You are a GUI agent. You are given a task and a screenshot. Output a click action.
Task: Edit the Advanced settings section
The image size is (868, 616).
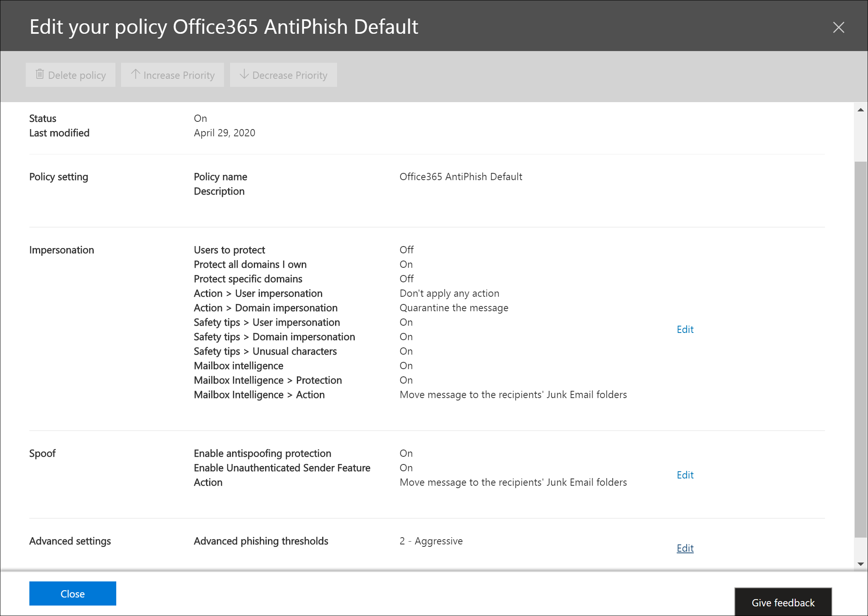(x=685, y=548)
